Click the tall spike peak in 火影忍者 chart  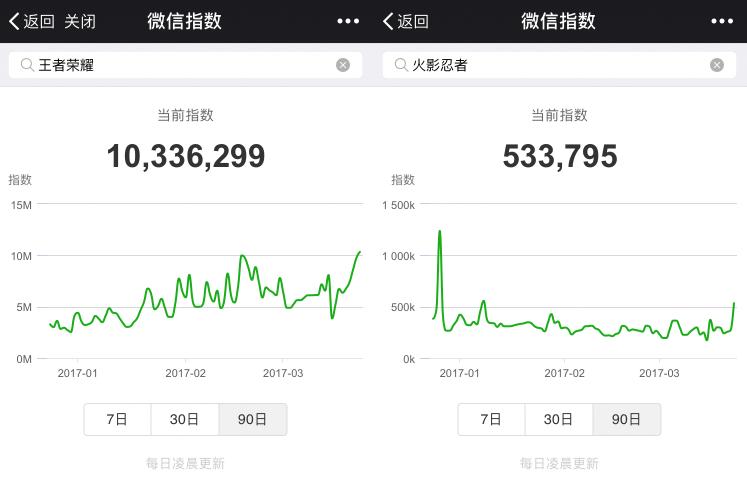point(440,232)
